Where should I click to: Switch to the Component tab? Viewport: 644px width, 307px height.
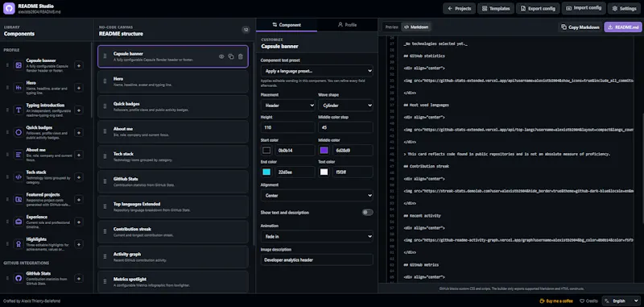287,25
